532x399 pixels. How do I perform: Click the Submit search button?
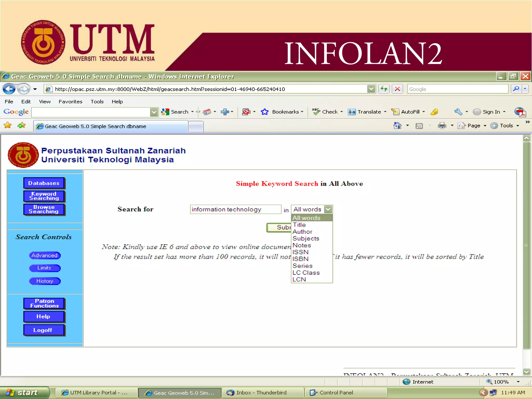279,228
